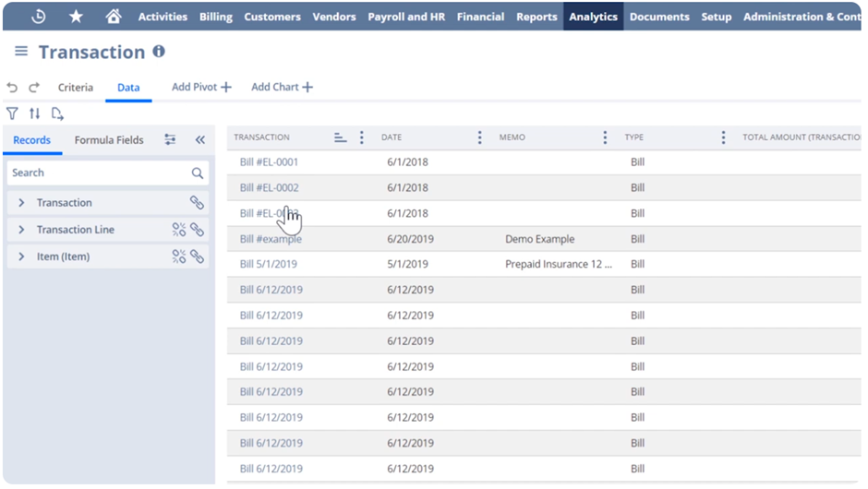Select the 5/1/2019 date cell
This screenshot has height=489, width=868.
407,264
